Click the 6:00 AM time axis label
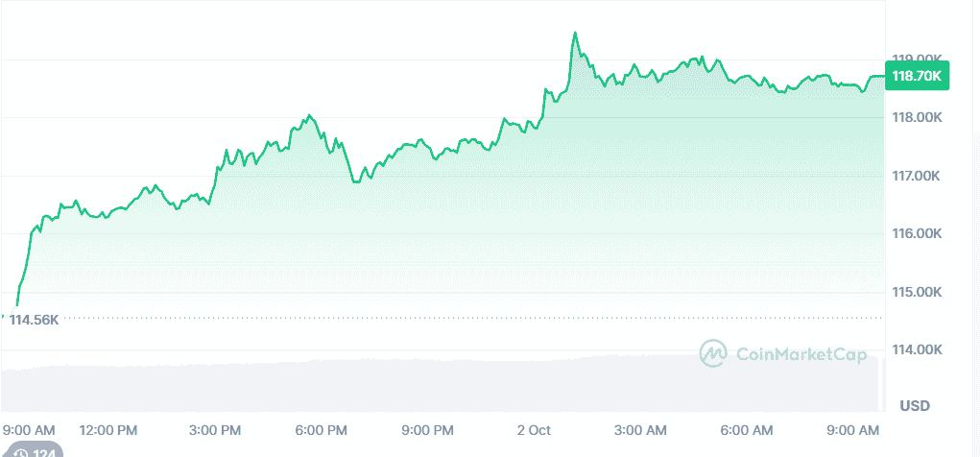Screen dimensions: 980x457 (x=747, y=429)
